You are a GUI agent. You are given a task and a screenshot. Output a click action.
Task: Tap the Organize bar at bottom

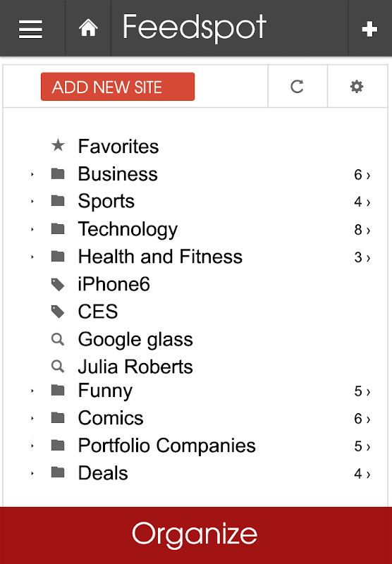point(196,535)
